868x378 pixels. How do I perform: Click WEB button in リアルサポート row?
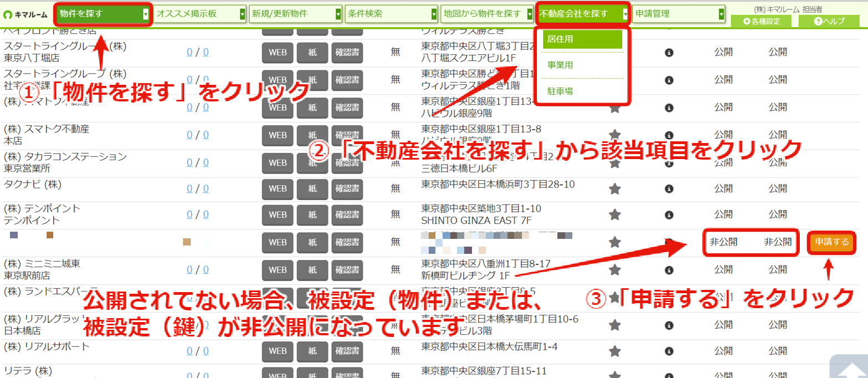[278, 351]
